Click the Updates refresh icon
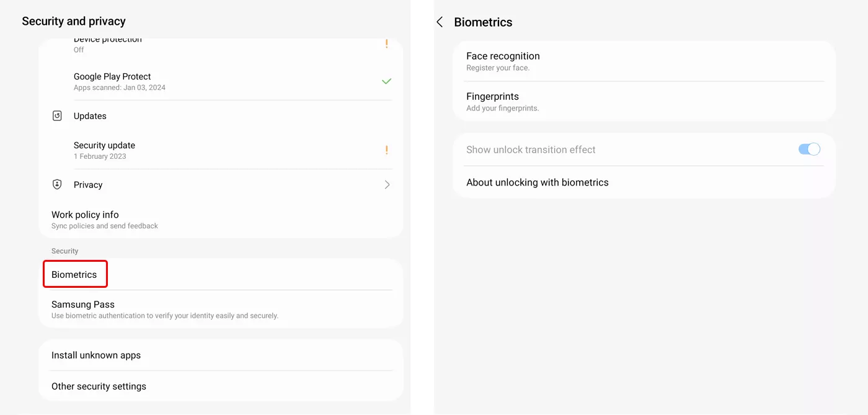This screenshot has width=868, height=415. 57,116
